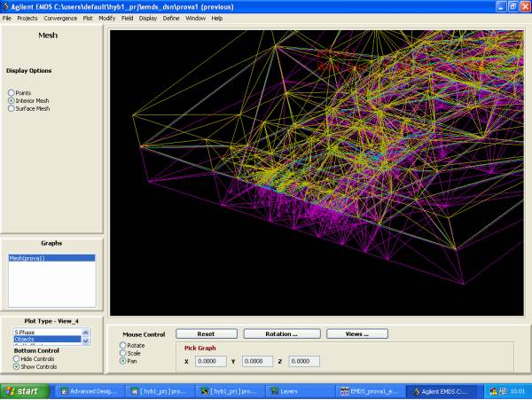Switch to Agilent EMDS taskbar button
The height and width of the screenshot is (400, 532).
pos(440,391)
